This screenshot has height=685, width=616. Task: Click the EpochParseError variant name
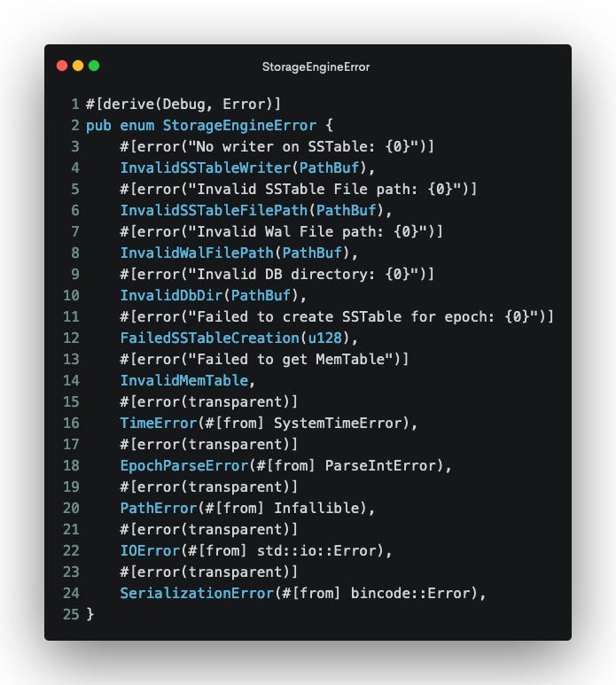[x=184, y=466]
